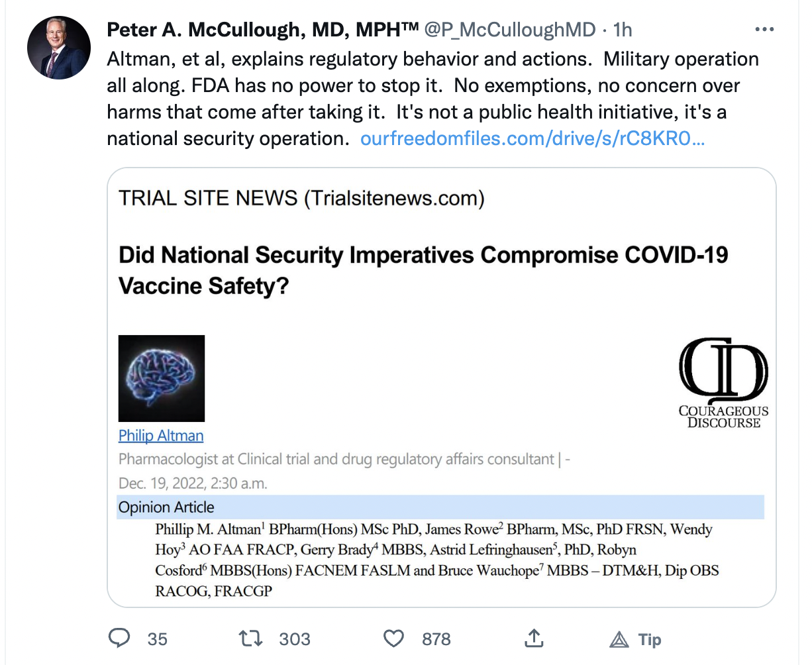Open the article headline about National Security Imperatives
Viewport: 812px width, 665px height.
tap(423, 270)
